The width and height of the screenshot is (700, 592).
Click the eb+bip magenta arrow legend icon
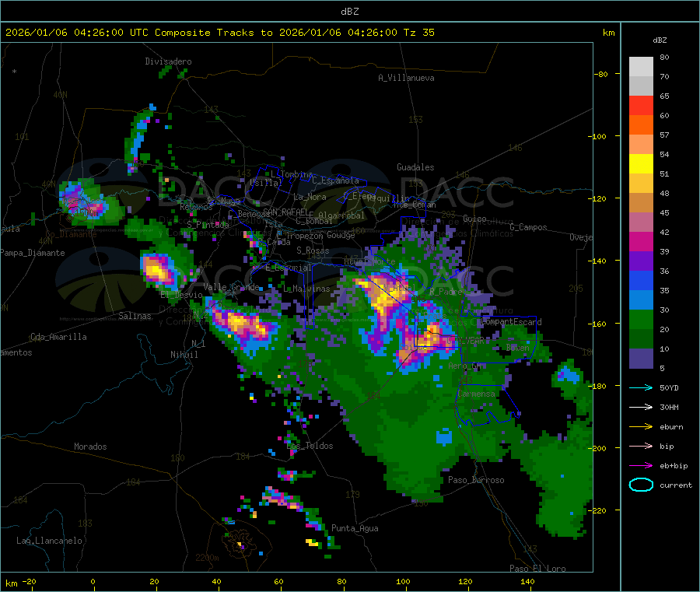641,465
